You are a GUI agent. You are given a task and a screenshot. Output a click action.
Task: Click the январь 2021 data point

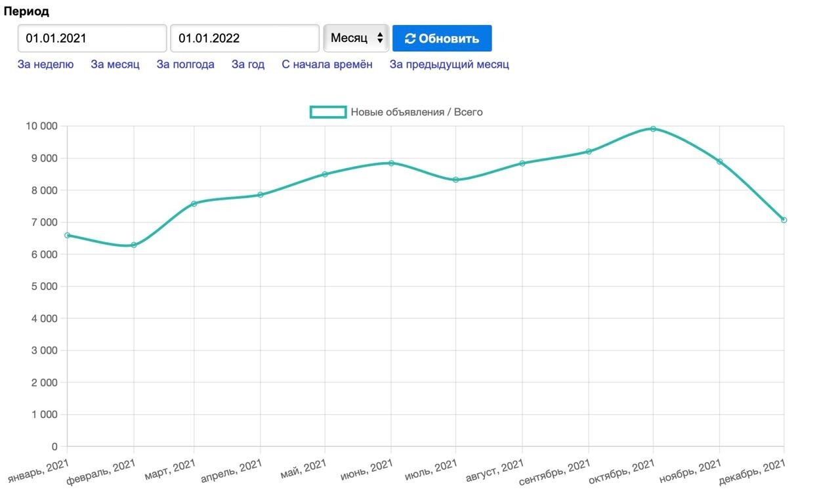click(68, 235)
